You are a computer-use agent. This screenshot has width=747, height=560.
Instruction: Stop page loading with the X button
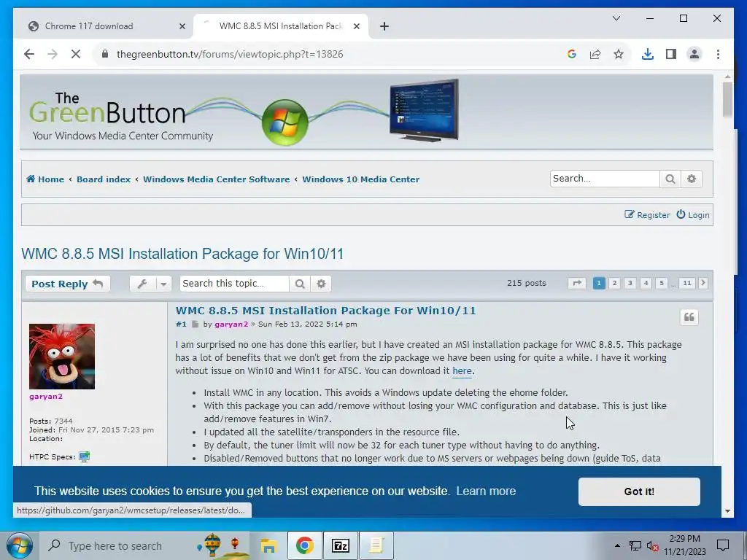[x=76, y=54]
